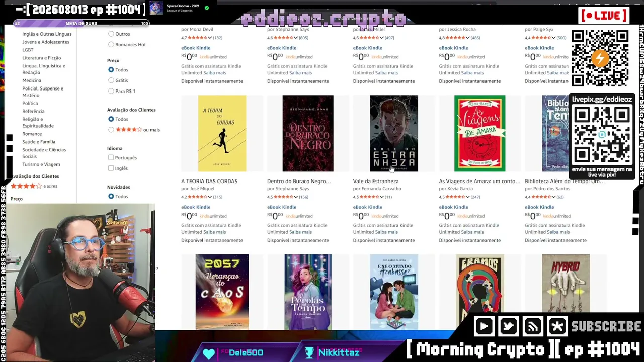The image size is (644, 362).
Task: Expand the rating dropdown with 805 reviews
Action: point(295,38)
